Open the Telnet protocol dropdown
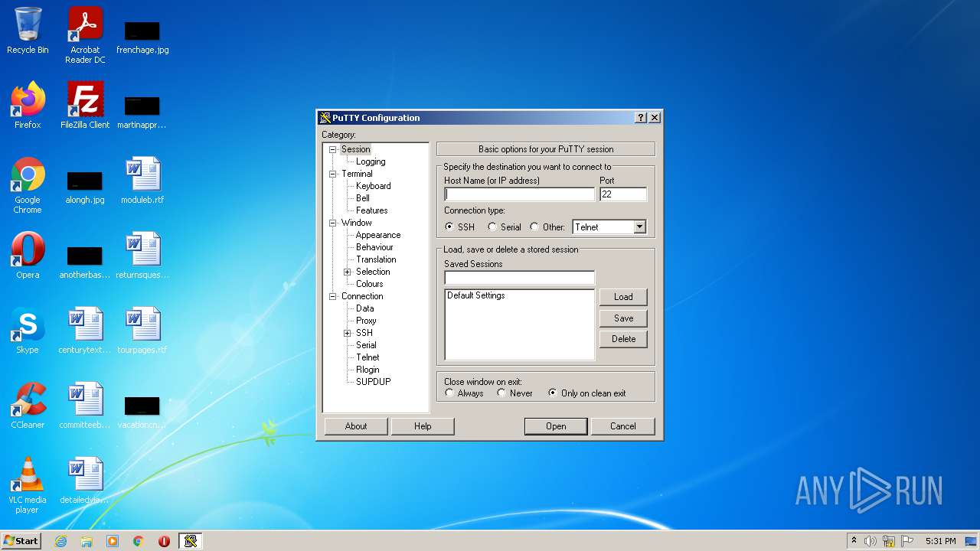980x551 pixels. coord(640,227)
